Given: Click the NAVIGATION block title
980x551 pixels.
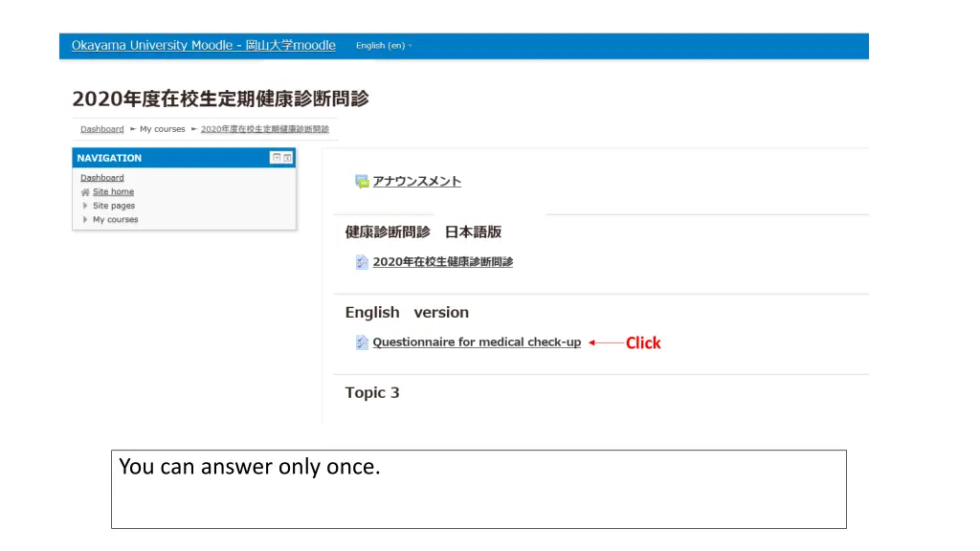Looking at the screenshot, I should pos(109,158).
